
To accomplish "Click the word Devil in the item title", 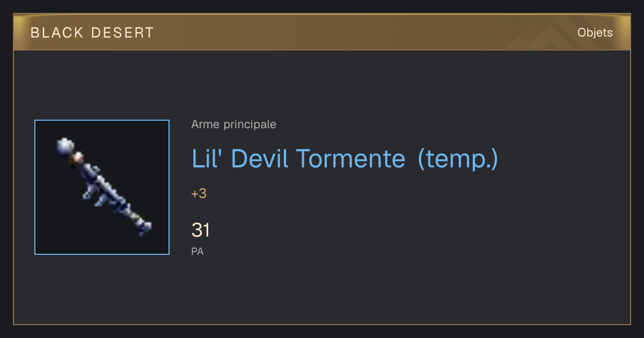I will (261, 159).
